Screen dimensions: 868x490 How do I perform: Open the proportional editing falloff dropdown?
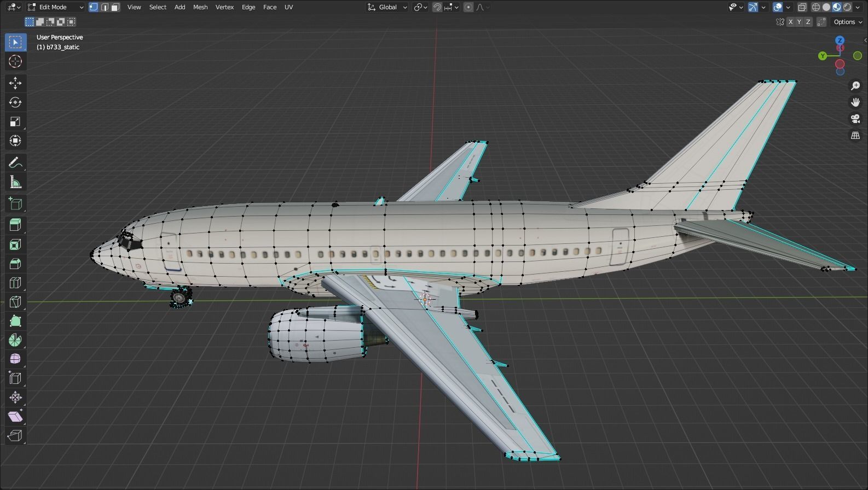pyautogui.click(x=482, y=7)
